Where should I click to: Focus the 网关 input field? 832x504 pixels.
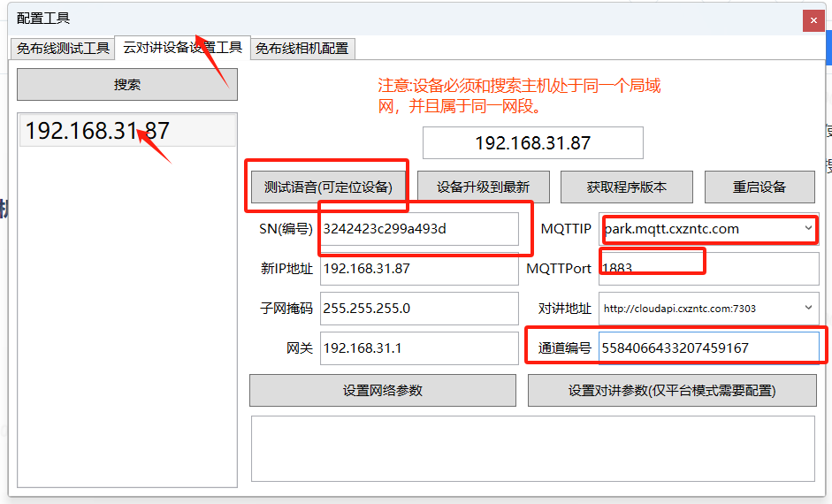click(419, 348)
